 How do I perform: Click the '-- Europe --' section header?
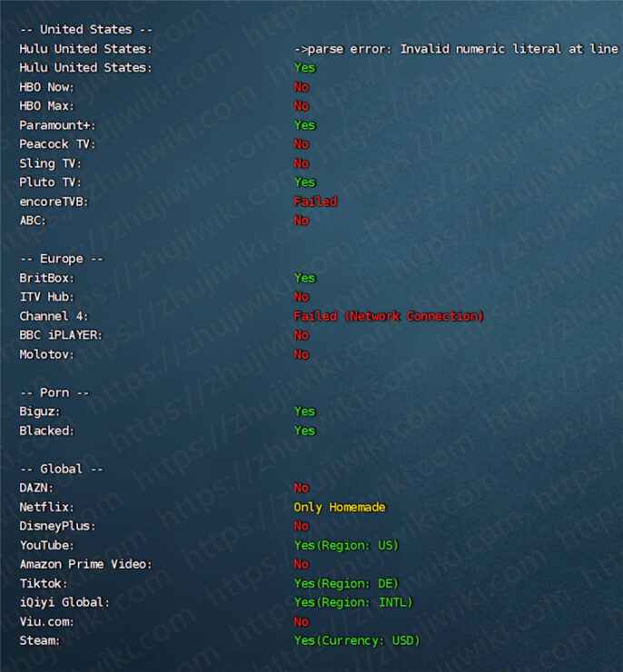click(62, 259)
